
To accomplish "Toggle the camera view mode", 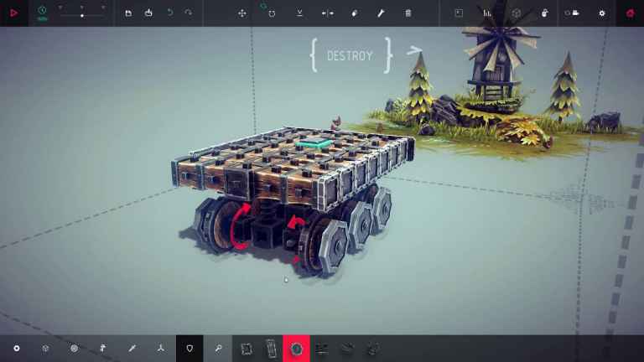I will tap(573, 13).
